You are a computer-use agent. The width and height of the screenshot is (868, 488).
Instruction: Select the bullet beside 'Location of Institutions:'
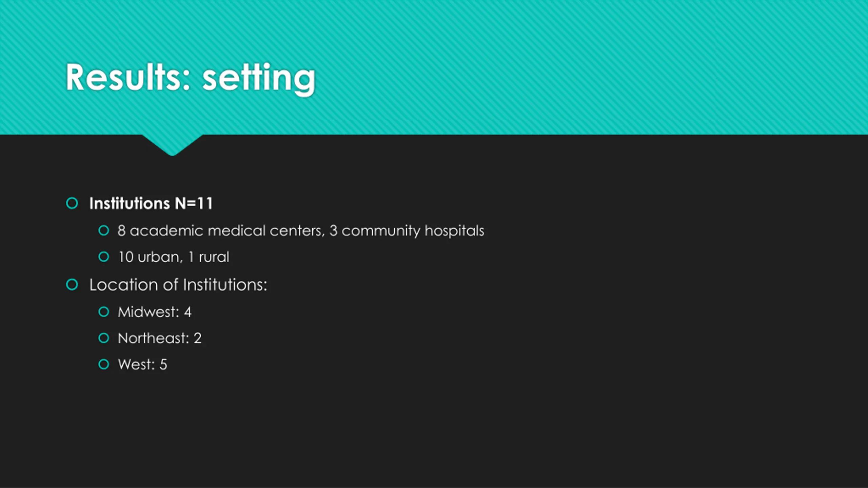click(72, 285)
